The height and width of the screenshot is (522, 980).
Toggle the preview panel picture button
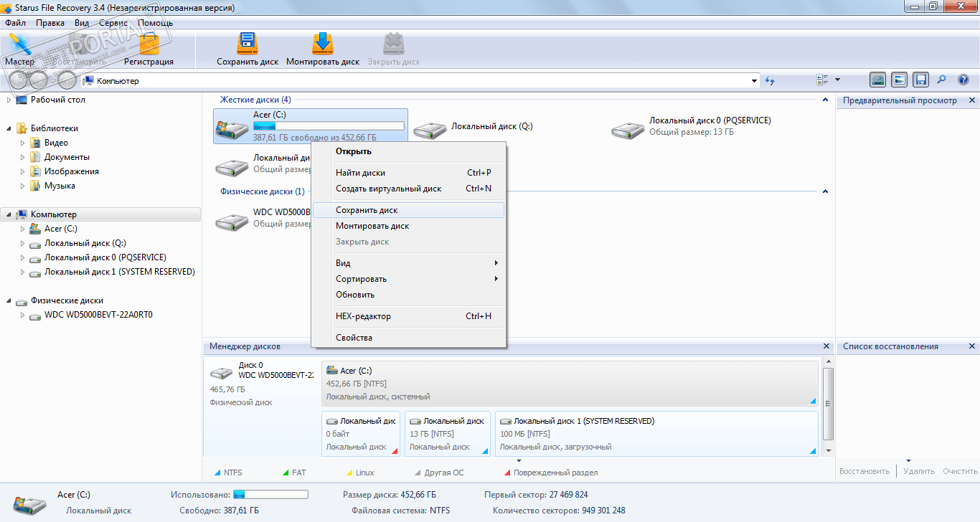900,80
